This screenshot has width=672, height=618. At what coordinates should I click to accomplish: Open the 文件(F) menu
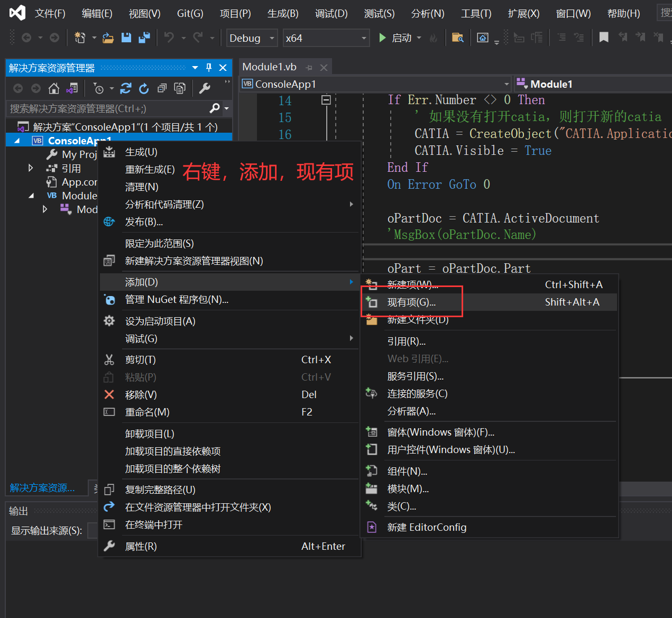[50, 13]
